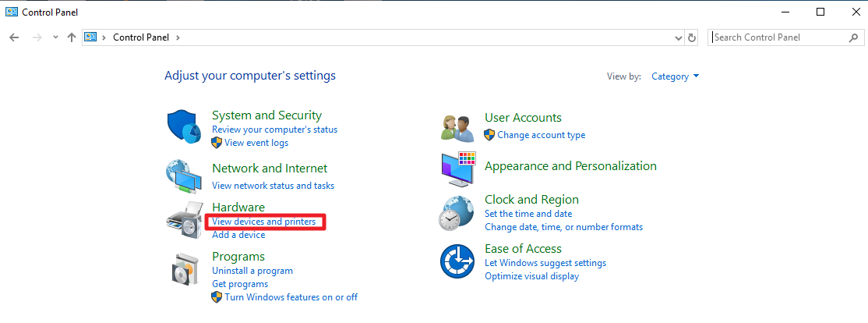
Task: Open the Programs disc box icon
Action: click(x=185, y=268)
